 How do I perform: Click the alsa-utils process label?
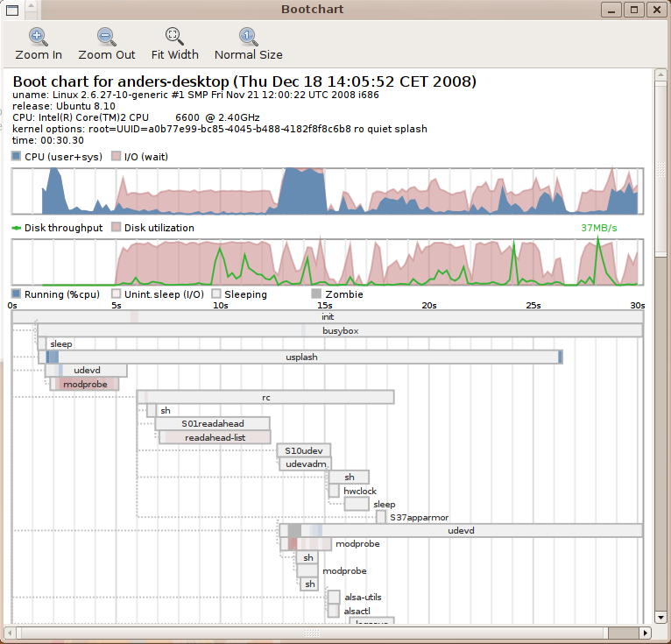coord(363,597)
